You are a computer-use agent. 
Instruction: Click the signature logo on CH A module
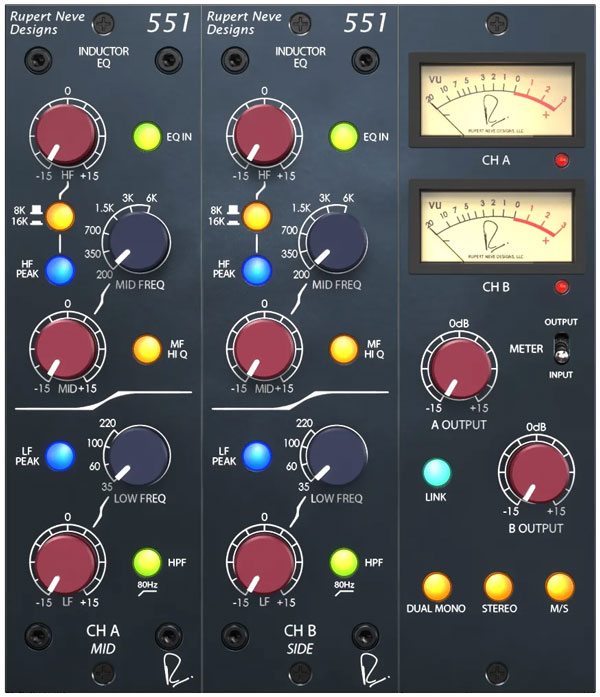(x=176, y=668)
